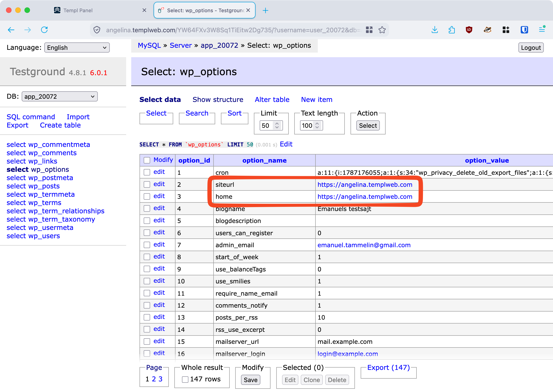
Task: Open the Alter table tab
Action: [x=272, y=100]
